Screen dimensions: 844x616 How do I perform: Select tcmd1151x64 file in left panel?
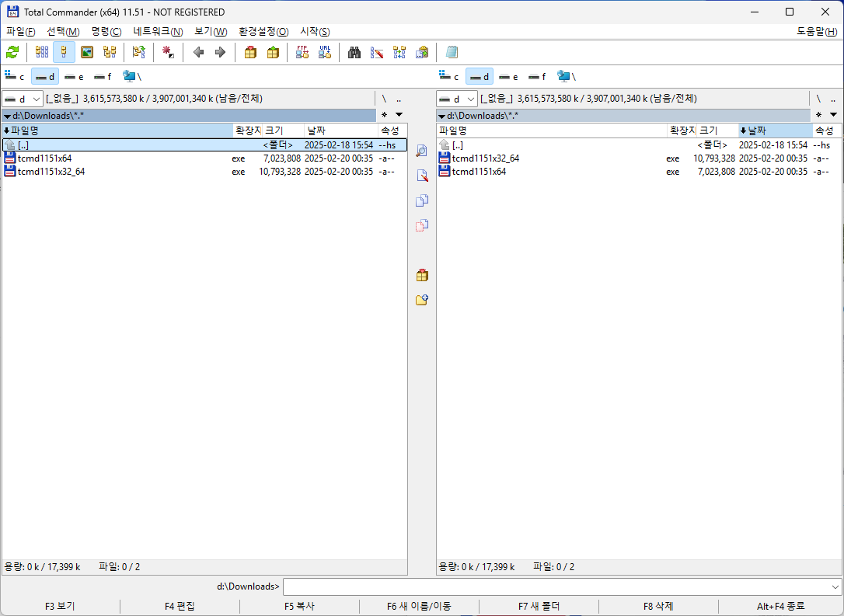pos(204,158)
